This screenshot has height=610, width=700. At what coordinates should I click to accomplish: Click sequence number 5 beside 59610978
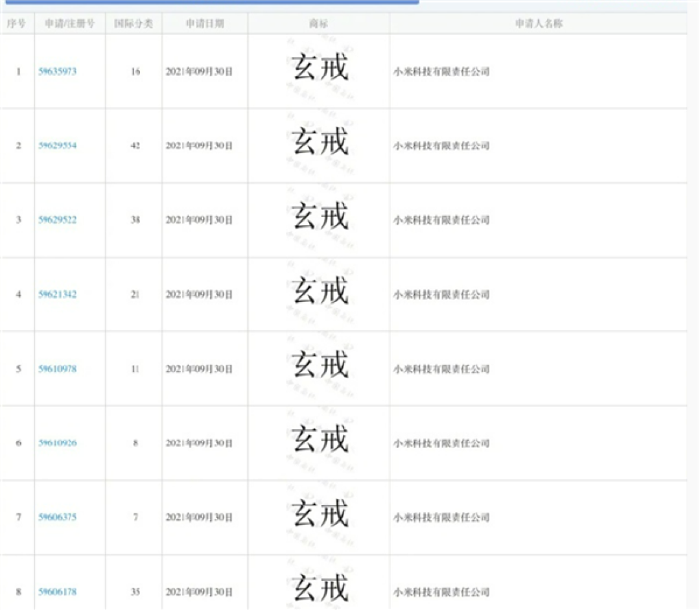18,369
